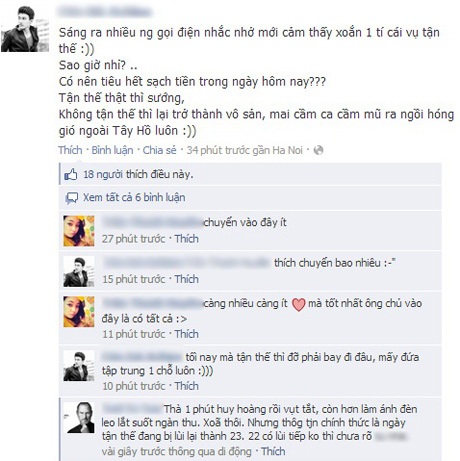Open first commenter's avatar at 27 phút trước
Screen dimensions: 460x461
point(79,231)
